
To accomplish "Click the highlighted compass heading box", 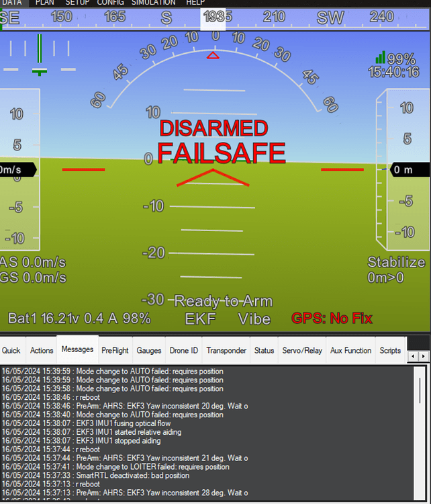I will 213,19.
